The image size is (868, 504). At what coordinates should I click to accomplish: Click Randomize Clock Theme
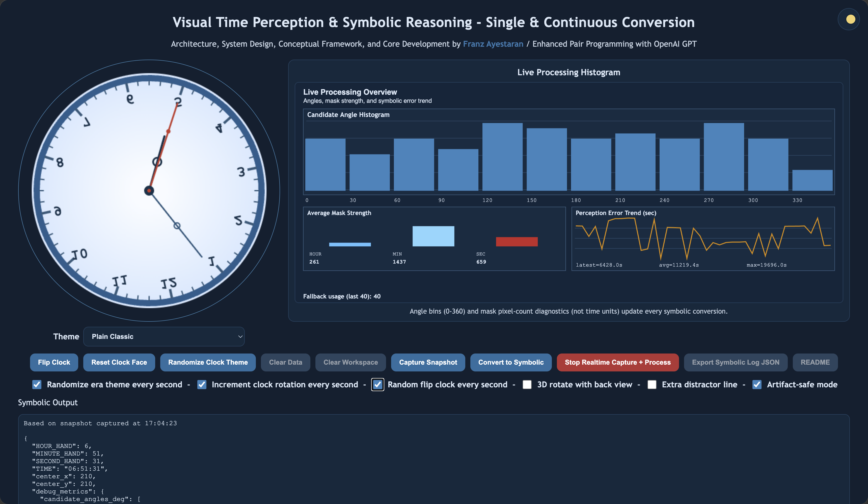click(x=208, y=362)
